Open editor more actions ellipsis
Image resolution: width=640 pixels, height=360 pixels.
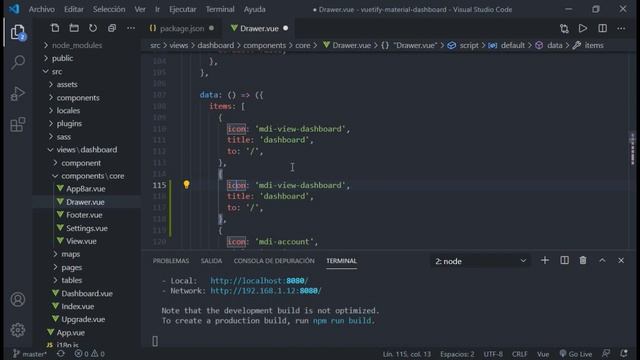pyautogui.click(x=621, y=28)
